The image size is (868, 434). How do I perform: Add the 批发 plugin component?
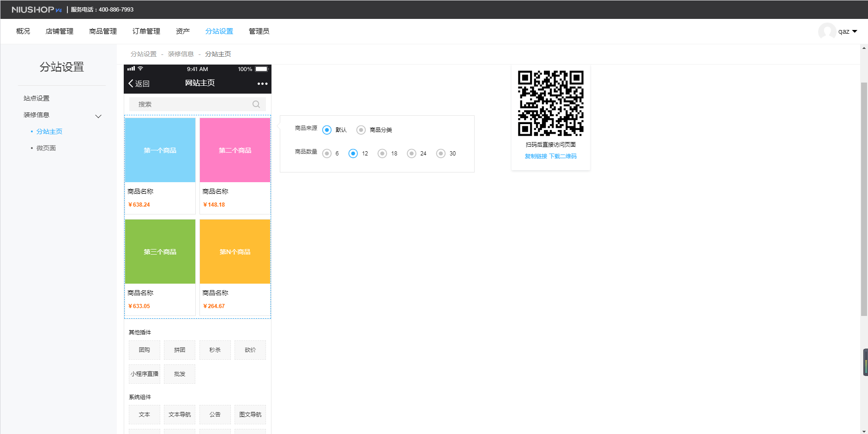(180, 374)
